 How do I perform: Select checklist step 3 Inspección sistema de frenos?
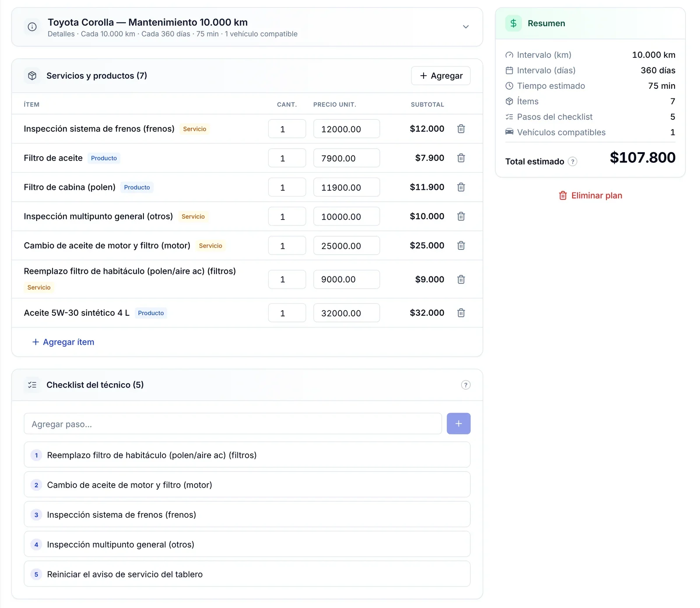[x=247, y=514]
